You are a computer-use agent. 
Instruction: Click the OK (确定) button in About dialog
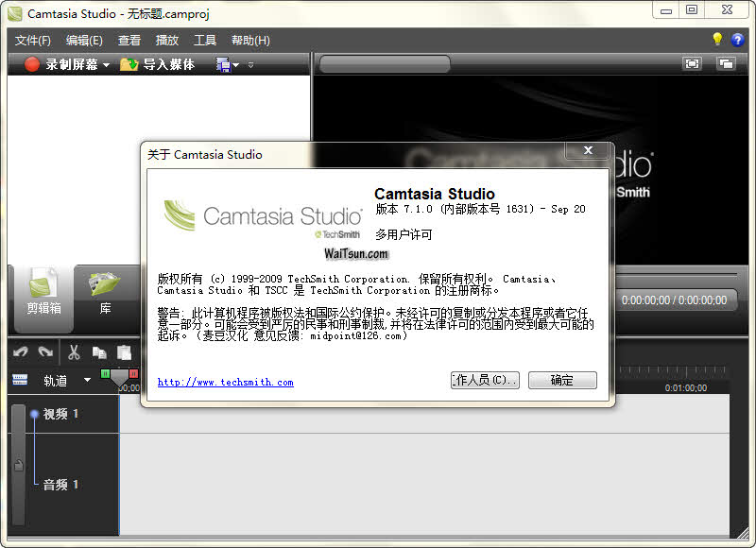[x=562, y=380]
